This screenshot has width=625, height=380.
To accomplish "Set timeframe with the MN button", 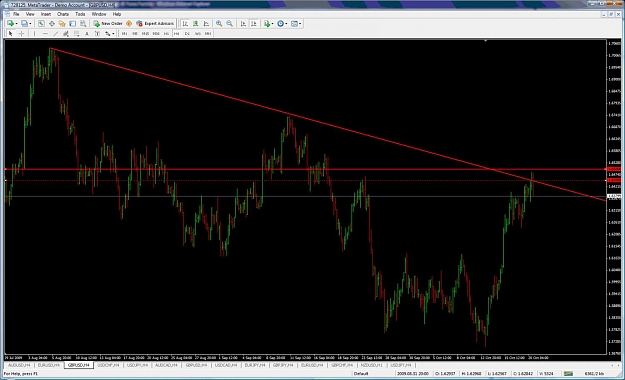I will pos(208,33).
